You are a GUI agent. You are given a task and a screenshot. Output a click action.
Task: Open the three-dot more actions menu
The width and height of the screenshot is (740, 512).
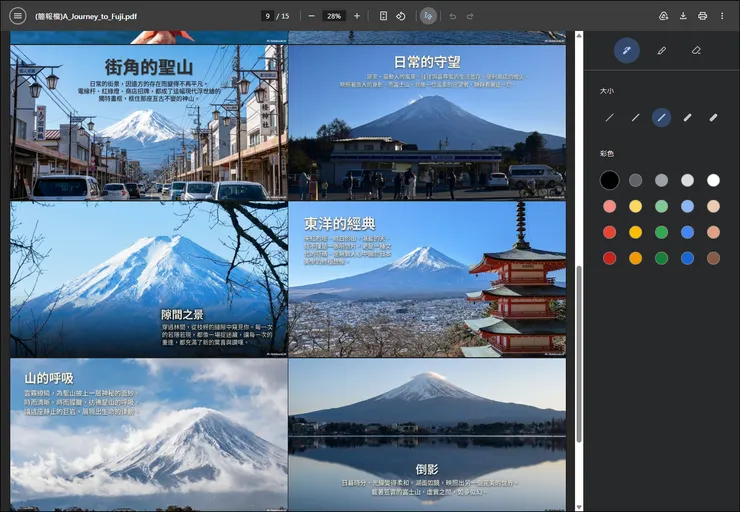coord(722,16)
